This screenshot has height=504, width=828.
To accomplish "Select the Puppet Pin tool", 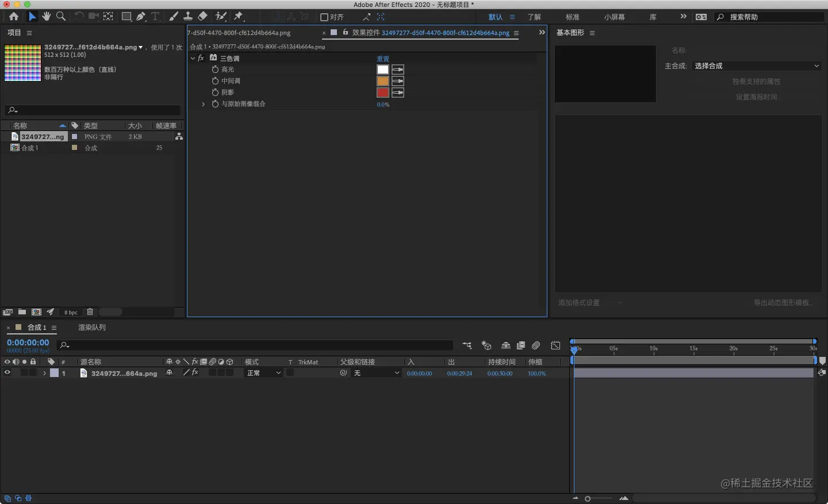I will click(x=239, y=17).
